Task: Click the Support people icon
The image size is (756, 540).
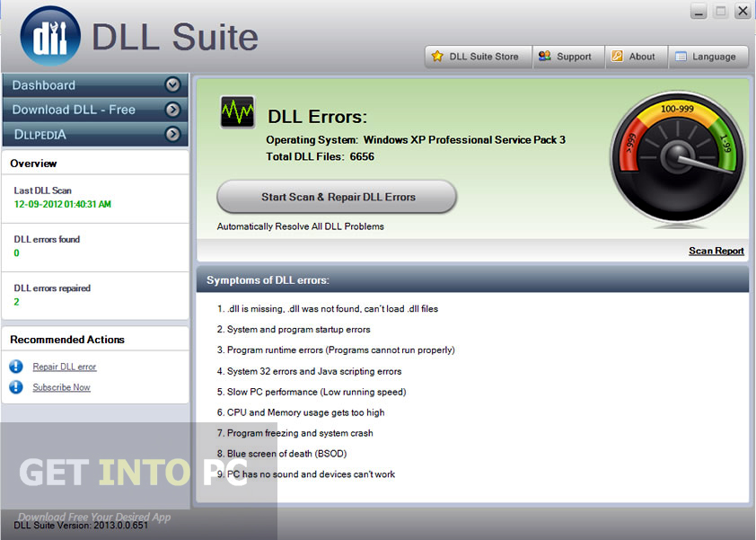Action: 545,56
